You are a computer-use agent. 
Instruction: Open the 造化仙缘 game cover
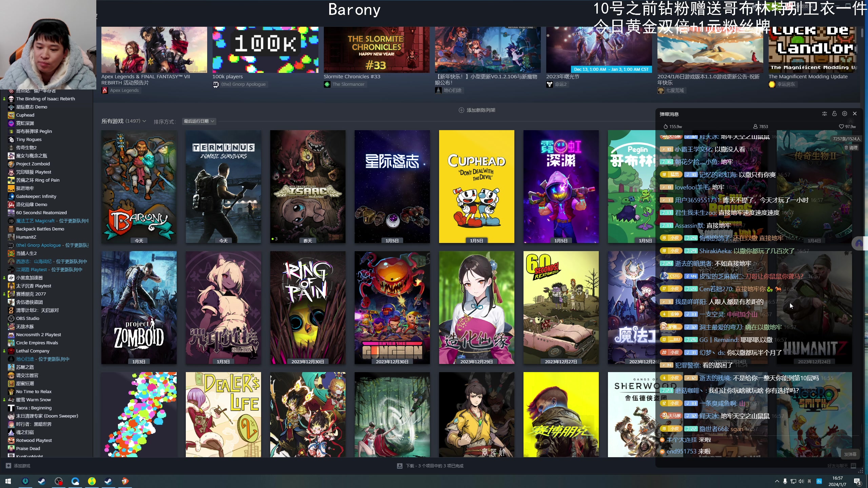[477, 308]
